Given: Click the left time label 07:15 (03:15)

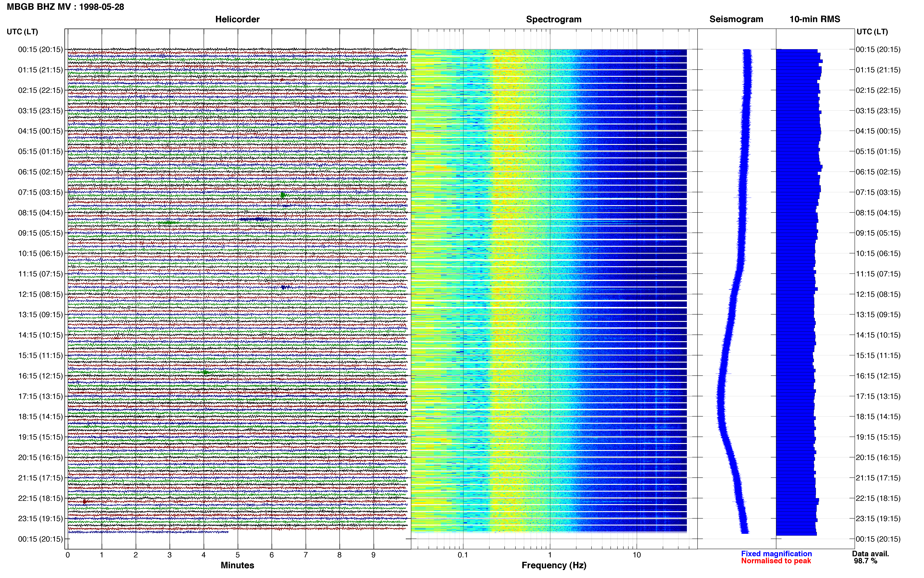Looking at the screenshot, I should (41, 192).
